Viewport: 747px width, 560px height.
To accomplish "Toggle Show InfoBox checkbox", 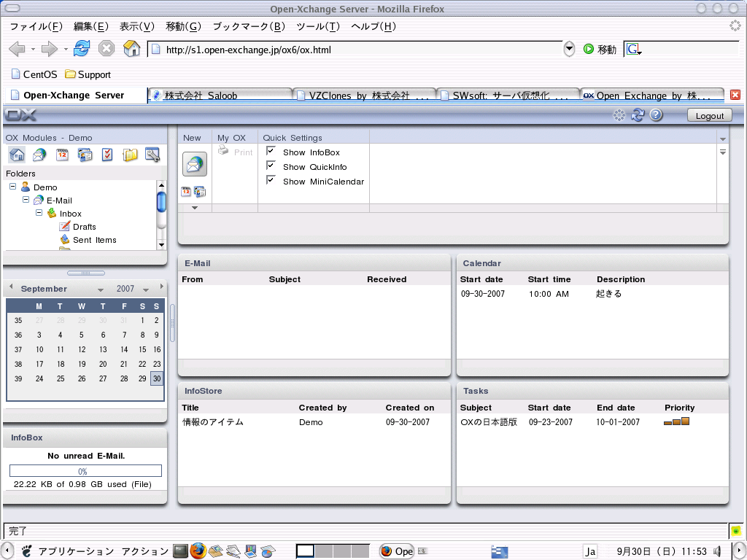I will point(271,151).
